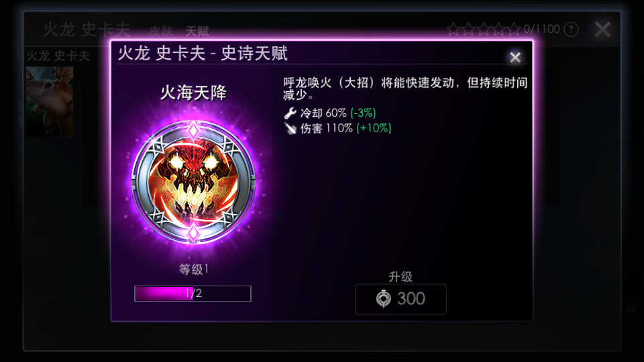The width and height of the screenshot is (644, 362).
Task: Click the damage icon beside 伤害
Action: click(x=290, y=129)
